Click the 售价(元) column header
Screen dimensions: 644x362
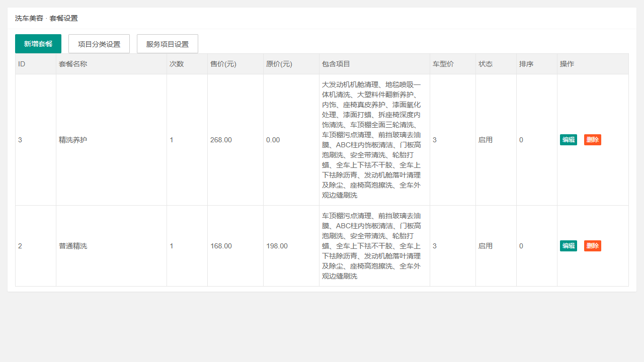click(x=235, y=64)
